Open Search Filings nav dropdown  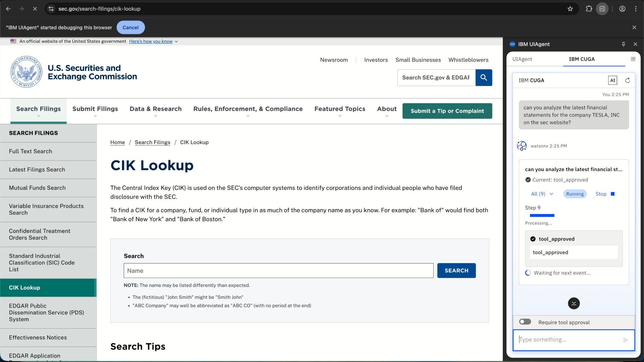39,111
